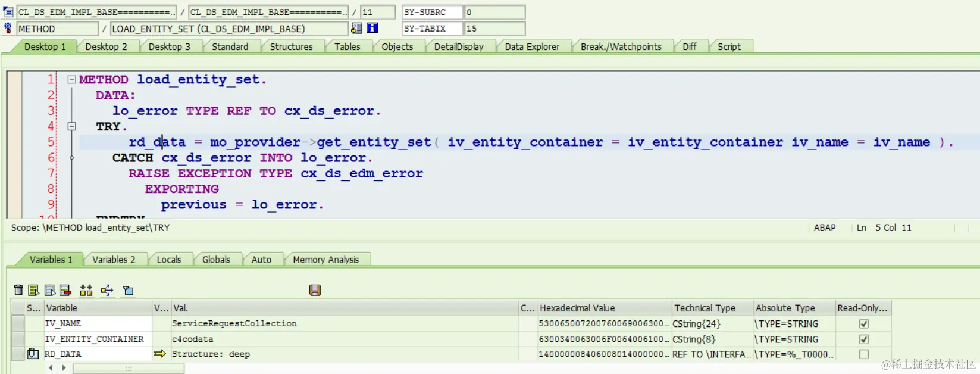The width and height of the screenshot is (980, 374).
Task: Click the icon with two downward arrows over boxes
Action: click(x=86, y=290)
